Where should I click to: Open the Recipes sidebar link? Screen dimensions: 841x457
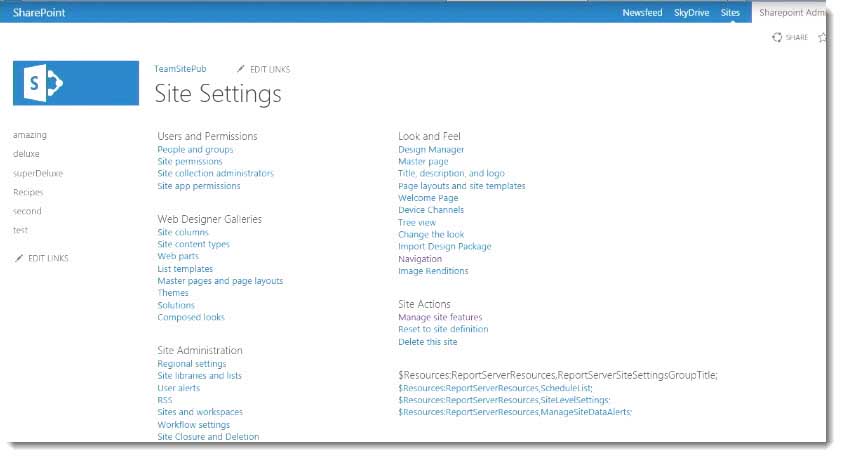click(28, 192)
